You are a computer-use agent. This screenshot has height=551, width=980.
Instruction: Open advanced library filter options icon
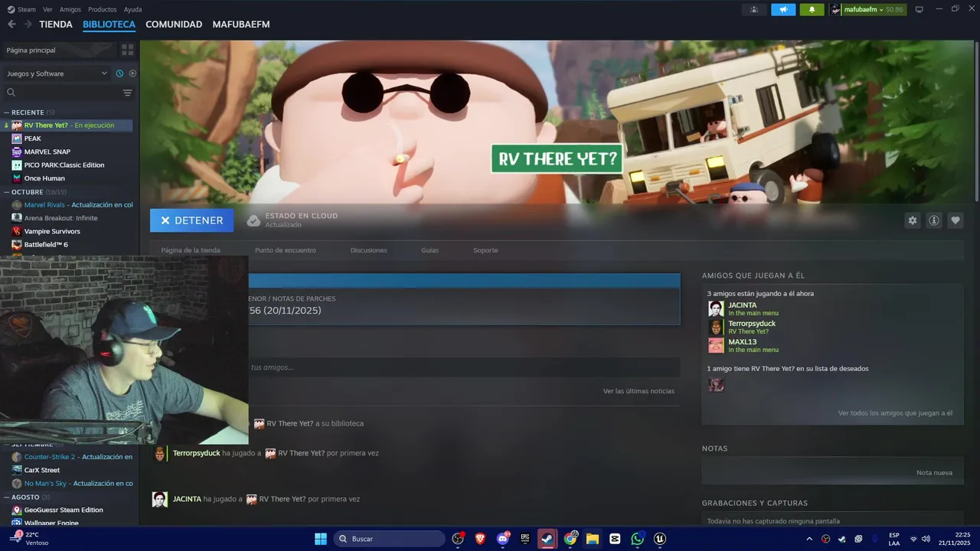click(x=127, y=93)
